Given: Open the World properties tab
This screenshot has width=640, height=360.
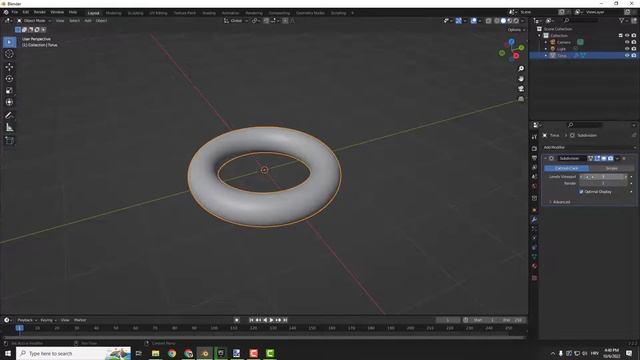Looking at the screenshot, I should click(534, 186).
